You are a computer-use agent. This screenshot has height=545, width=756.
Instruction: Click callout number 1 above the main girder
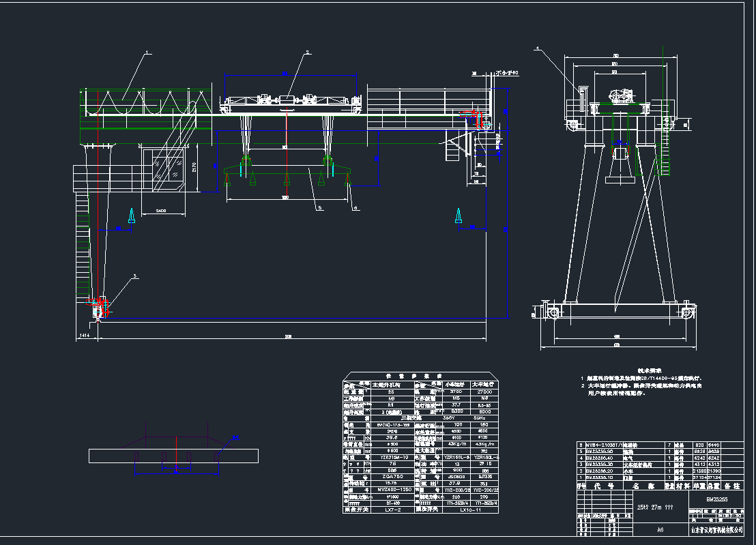point(147,52)
